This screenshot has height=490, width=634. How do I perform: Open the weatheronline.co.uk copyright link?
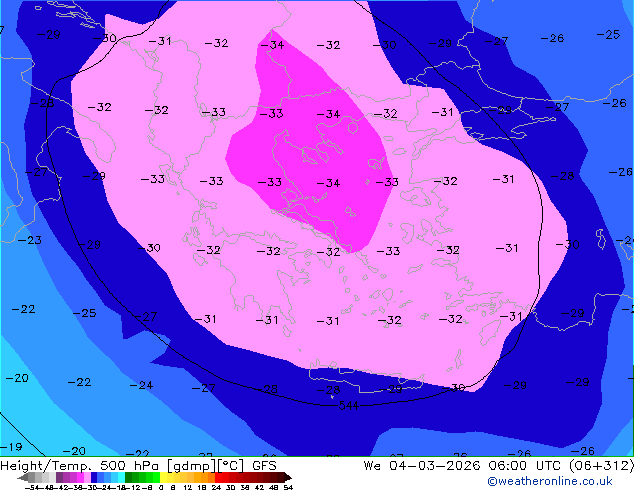(550, 481)
